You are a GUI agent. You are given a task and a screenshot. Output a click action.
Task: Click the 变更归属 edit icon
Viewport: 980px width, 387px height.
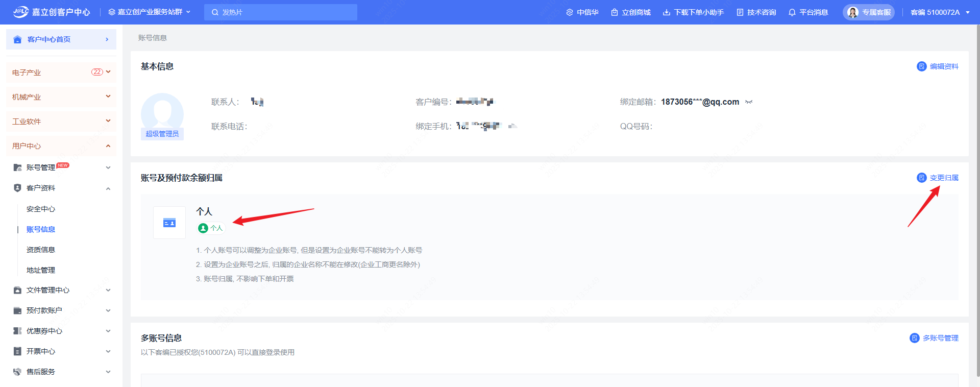tap(922, 178)
